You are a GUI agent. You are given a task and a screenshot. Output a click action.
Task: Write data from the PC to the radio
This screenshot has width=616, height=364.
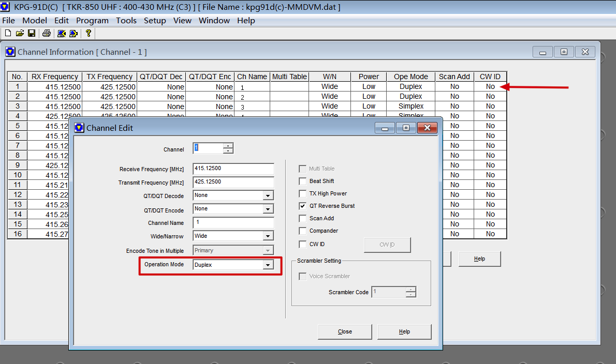pos(74,33)
